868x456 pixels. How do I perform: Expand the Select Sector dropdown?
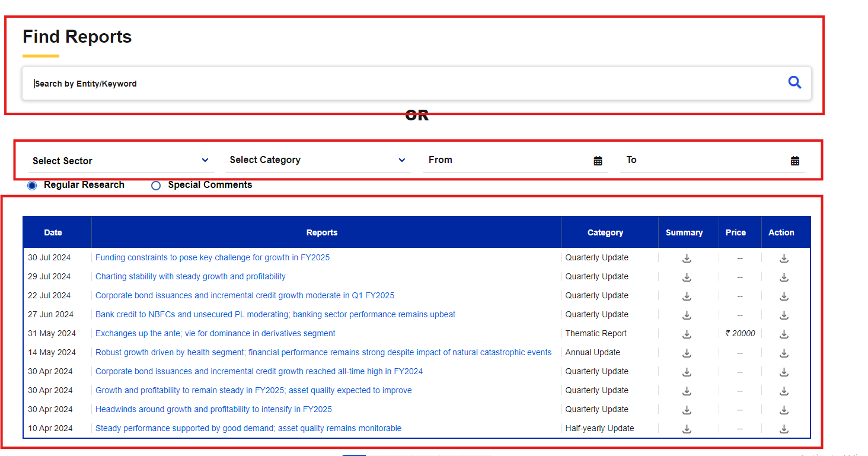(121, 161)
